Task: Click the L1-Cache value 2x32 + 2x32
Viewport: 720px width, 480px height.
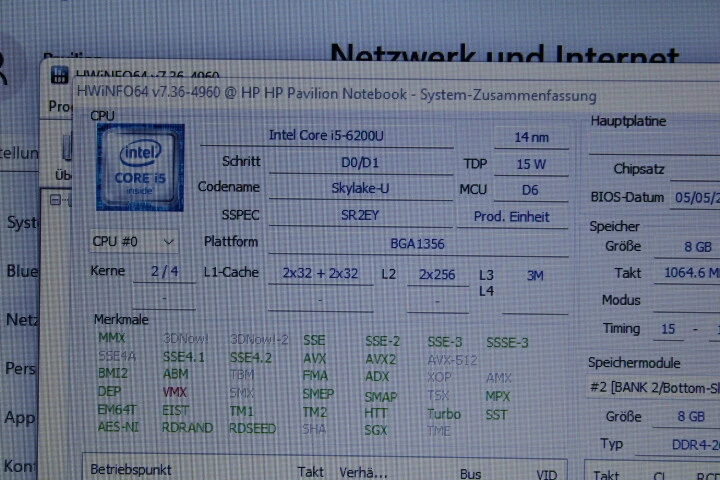Action: pos(321,273)
